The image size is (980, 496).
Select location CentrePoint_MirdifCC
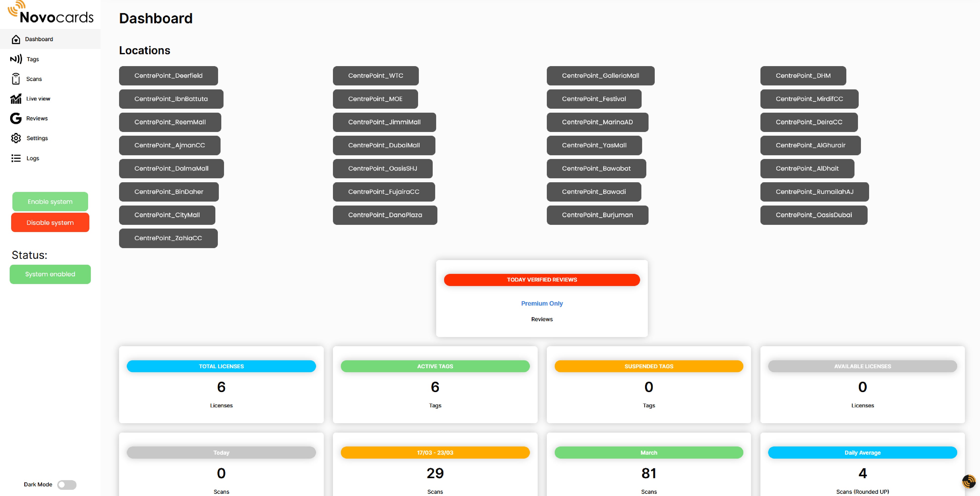pos(809,99)
